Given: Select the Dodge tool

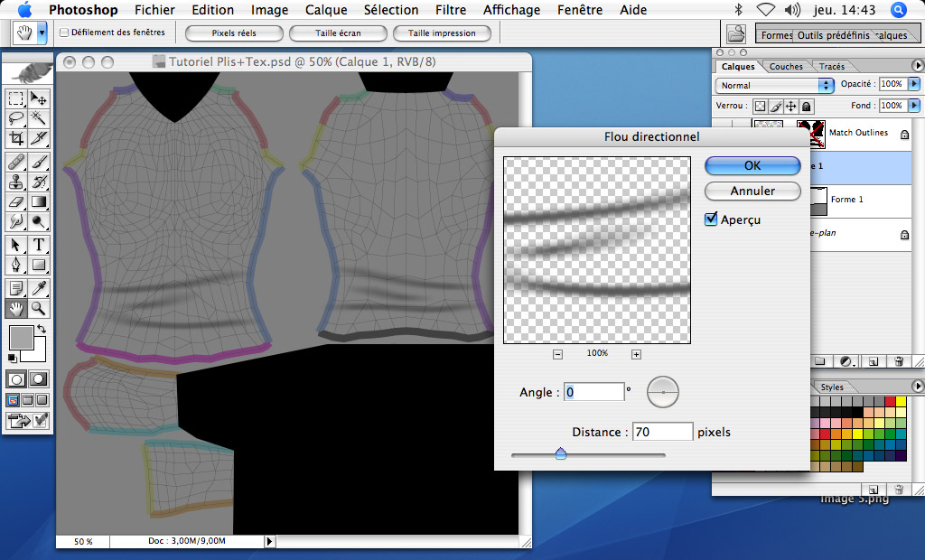Looking at the screenshot, I should tap(39, 222).
